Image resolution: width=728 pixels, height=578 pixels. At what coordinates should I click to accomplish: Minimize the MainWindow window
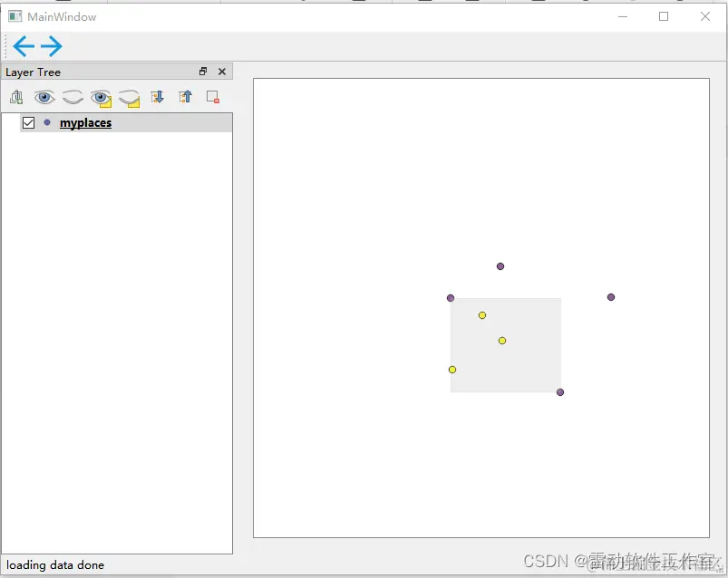[623, 16]
